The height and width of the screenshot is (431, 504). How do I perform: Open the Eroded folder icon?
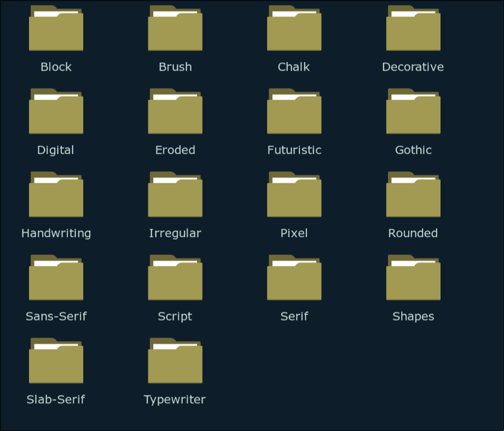(175, 111)
